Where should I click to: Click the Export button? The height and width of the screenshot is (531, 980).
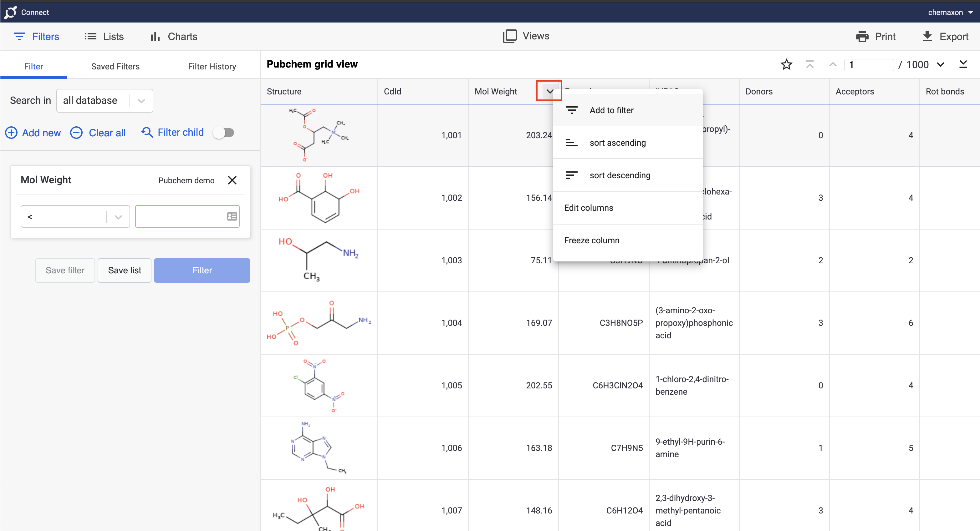point(946,37)
